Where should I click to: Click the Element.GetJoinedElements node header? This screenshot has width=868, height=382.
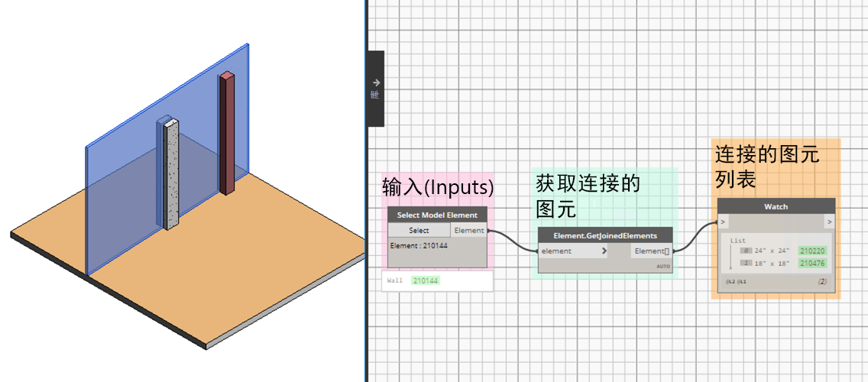605,235
